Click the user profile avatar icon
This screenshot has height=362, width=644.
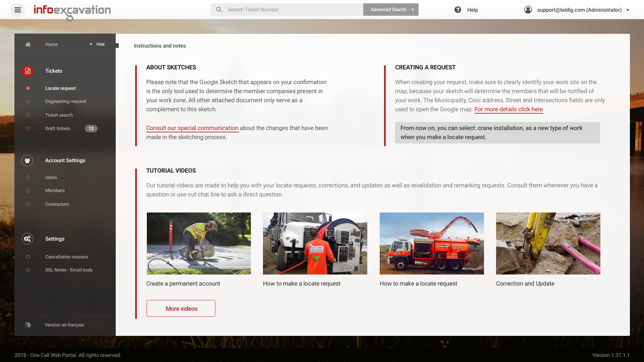pos(528,10)
